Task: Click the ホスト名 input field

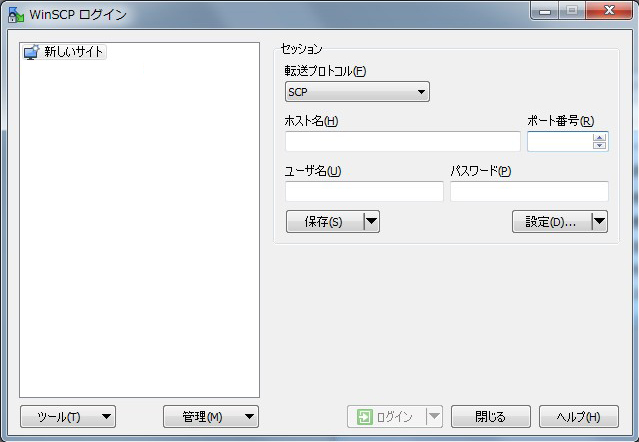Action: [402, 142]
